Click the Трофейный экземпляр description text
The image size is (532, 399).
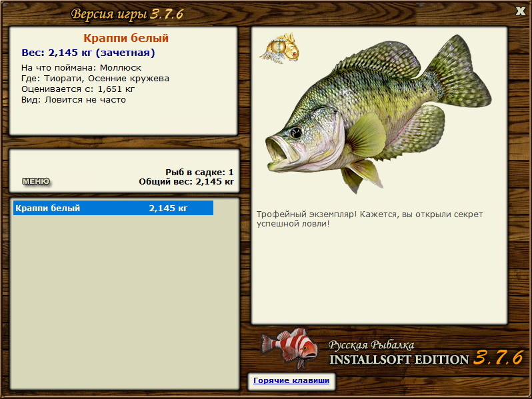(369, 218)
